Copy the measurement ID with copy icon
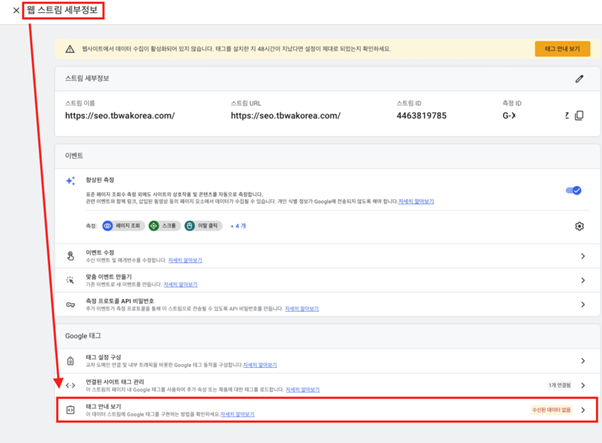Image resolution: width=602 pixels, height=443 pixels. pyautogui.click(x=579, y=116)
